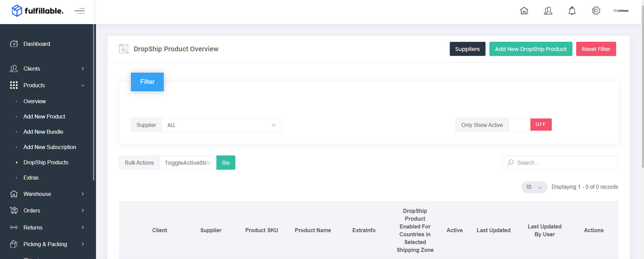This screenshot has width=644, height=259.
Task: Sort by ExtraInfo column header
Action: [x=364, y=230]
